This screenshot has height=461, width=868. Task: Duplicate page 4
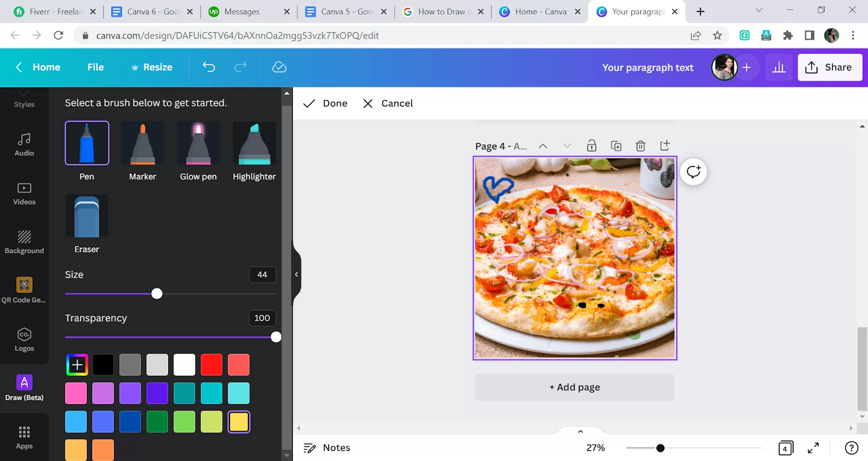click(616, 145)
